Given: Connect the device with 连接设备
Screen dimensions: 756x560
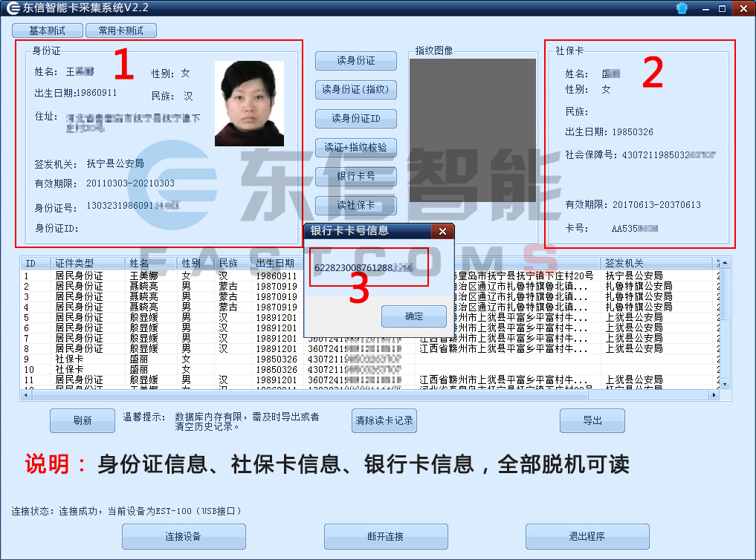Looking at the screenshot, I should click(183, 536).
